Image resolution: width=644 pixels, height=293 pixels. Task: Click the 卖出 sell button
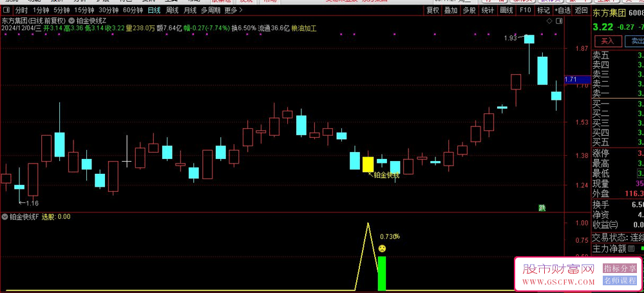[x=634, y=41]
